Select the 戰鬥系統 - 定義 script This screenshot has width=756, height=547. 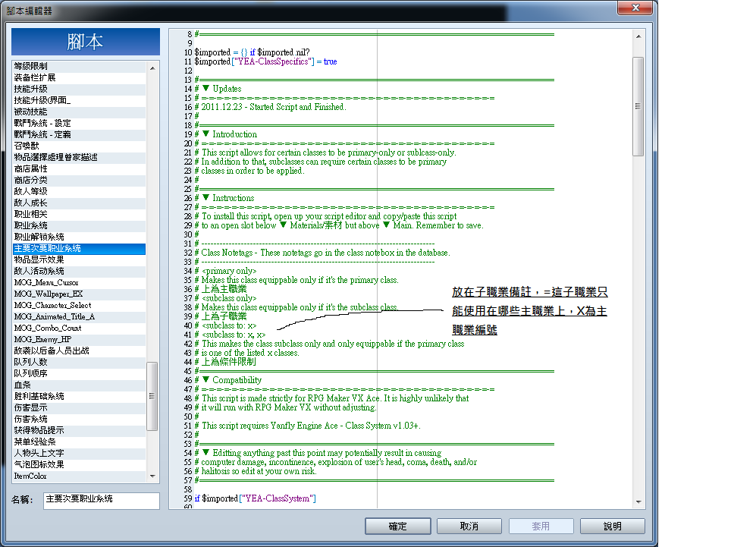point(79,134)
